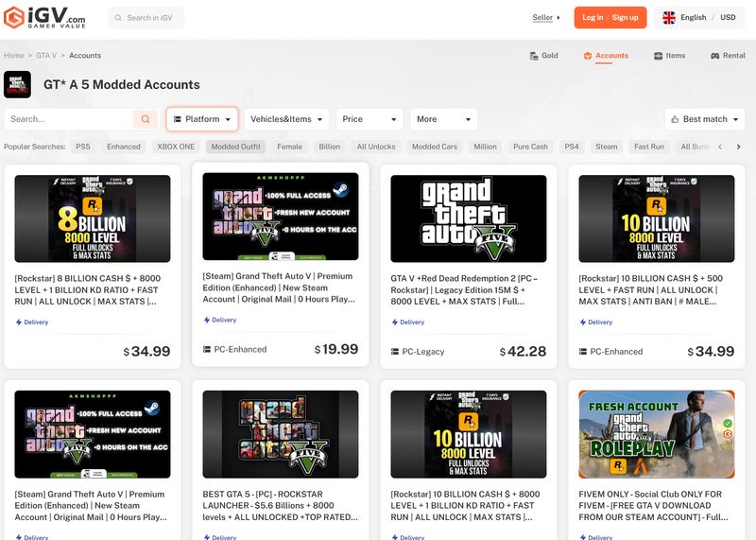This screenshot has width=756, height=540.
Task: Click the iGV Gamer Value logo
Action: coord(44,17)
